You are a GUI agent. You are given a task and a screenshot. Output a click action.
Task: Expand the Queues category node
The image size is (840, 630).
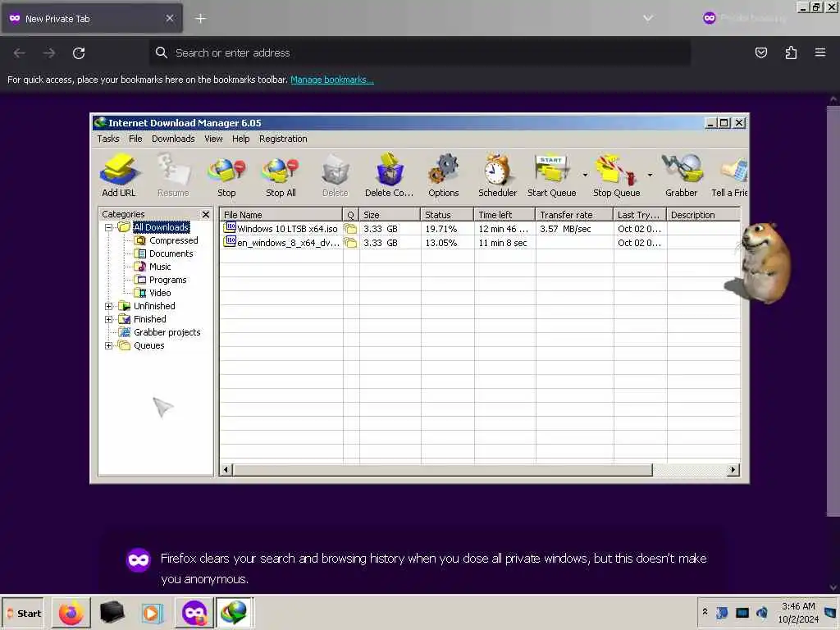click(109, 345)
